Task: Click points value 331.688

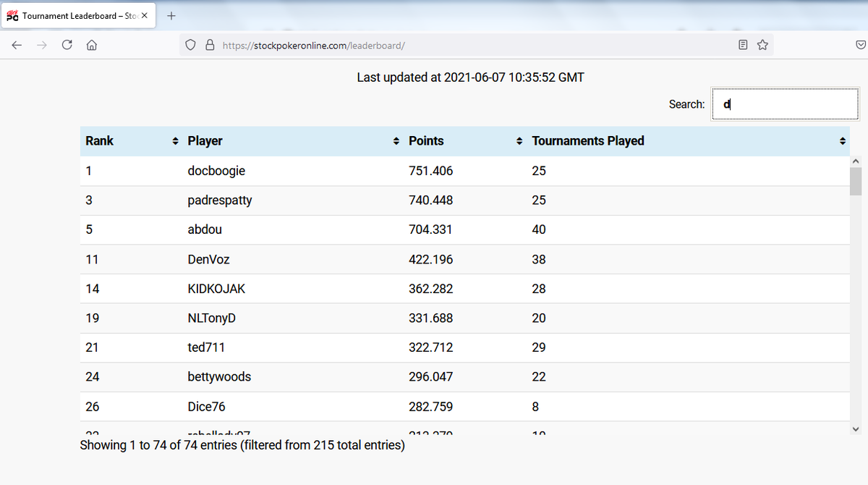Action: [x=431, y=319]
